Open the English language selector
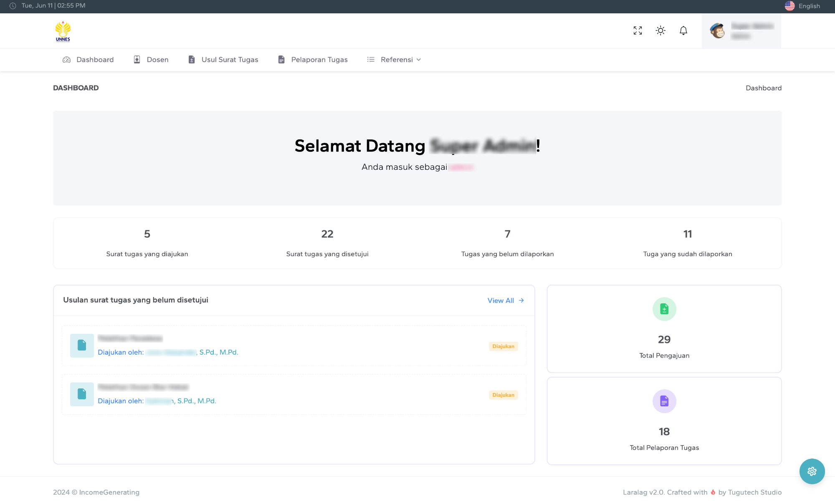835x504 pixels. point(802,6)
